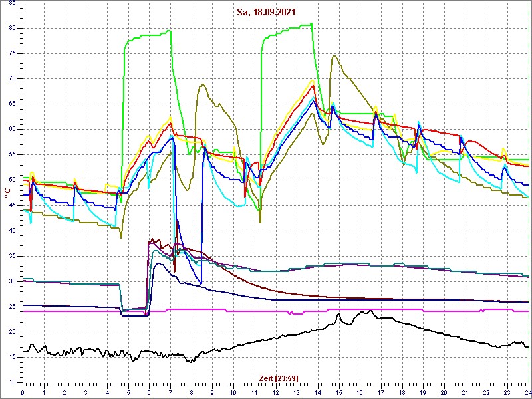Screen dimensions: 532x399
Task: Click the 35 label on the temperature axis
Action: [x=11, y=256]
